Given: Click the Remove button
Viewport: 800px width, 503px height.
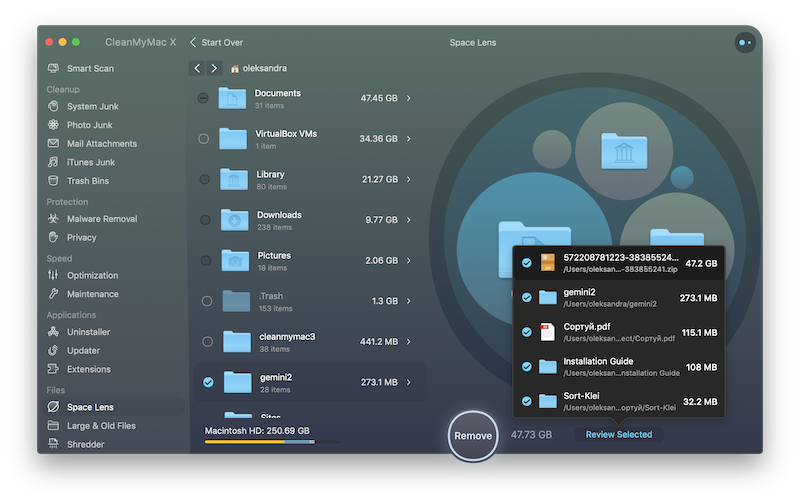Looking at the screenshot, I should 473,436.
